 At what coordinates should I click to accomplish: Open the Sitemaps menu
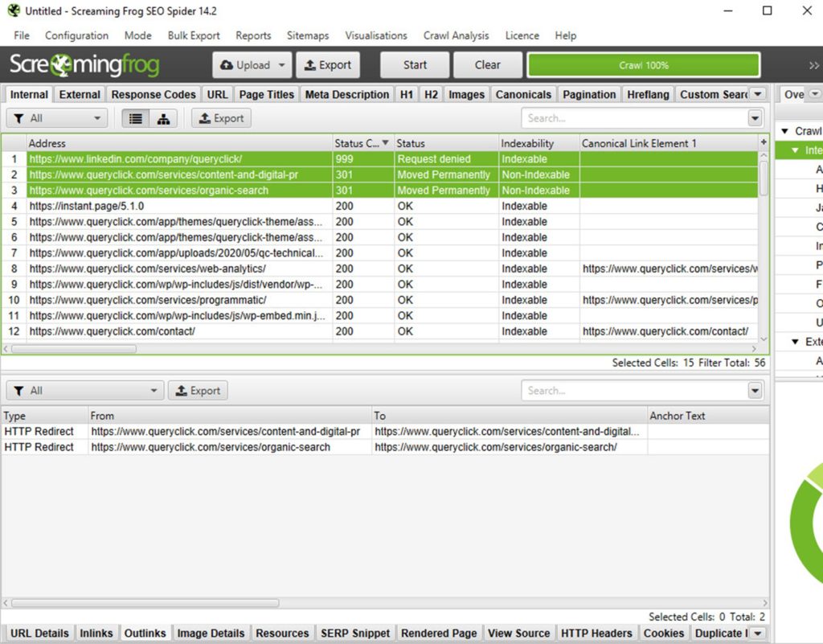[x=308, y=35]
